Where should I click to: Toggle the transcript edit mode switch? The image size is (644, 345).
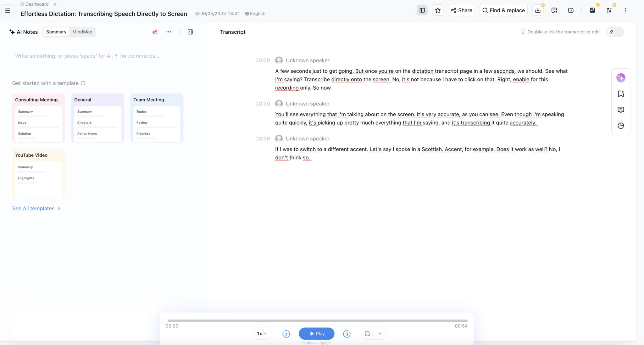pos(615,32)
